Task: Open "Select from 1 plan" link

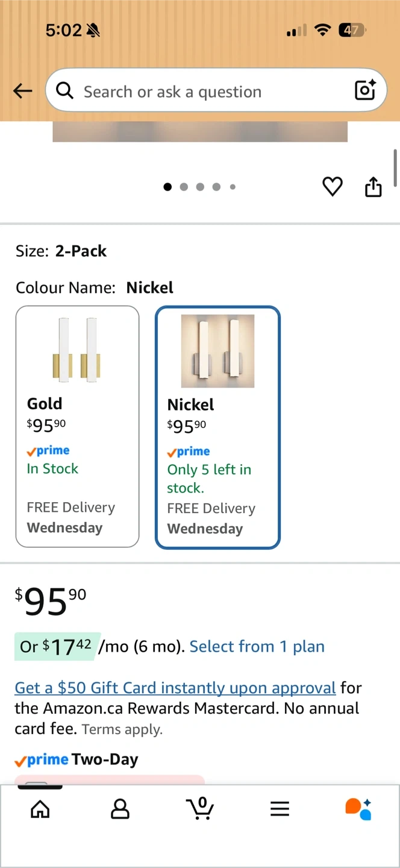Action: coord(257,647)
